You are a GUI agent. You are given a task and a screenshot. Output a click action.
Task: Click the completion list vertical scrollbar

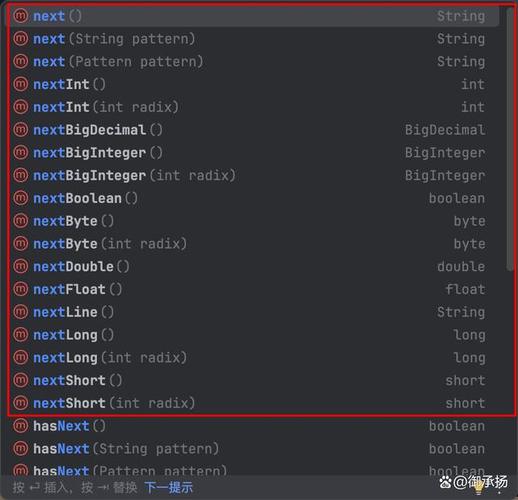[510, 138]
